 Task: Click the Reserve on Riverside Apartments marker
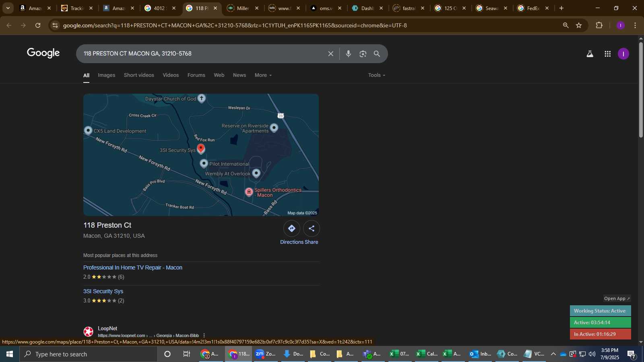274,128
